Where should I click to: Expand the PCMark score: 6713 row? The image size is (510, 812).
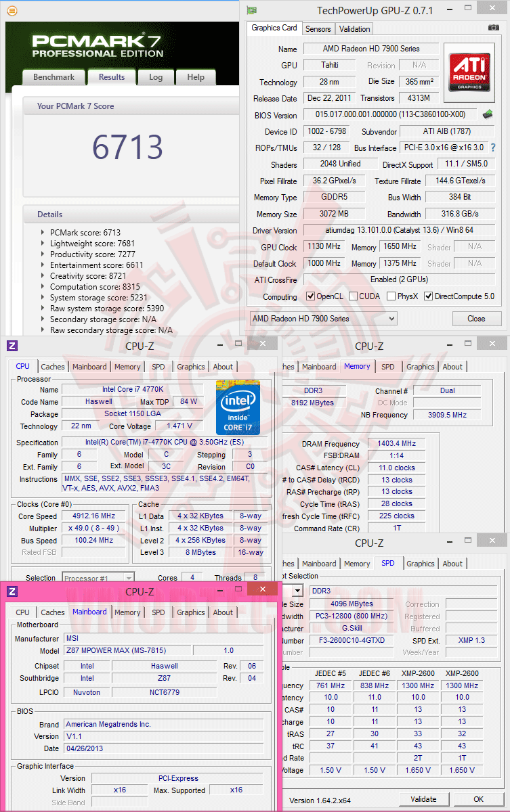44,232
